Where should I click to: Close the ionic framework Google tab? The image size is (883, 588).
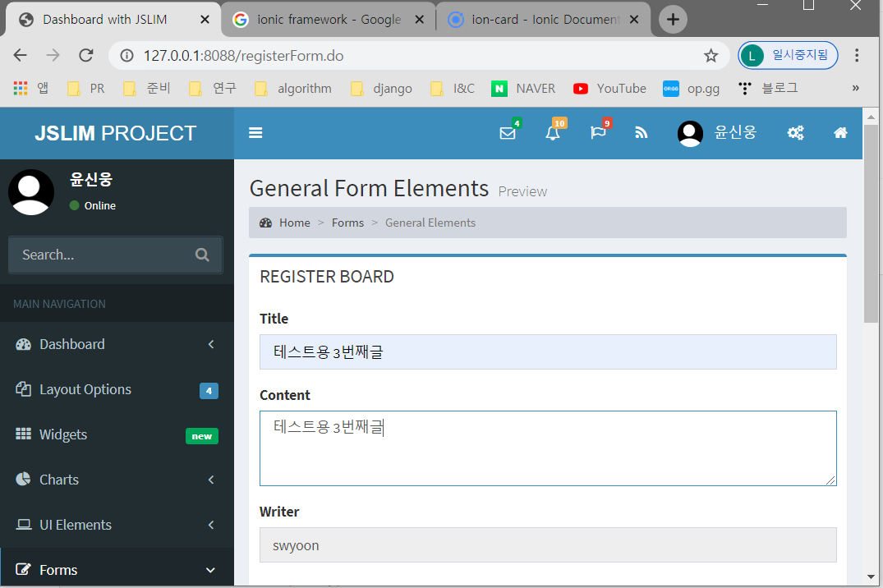pos(419,20)
